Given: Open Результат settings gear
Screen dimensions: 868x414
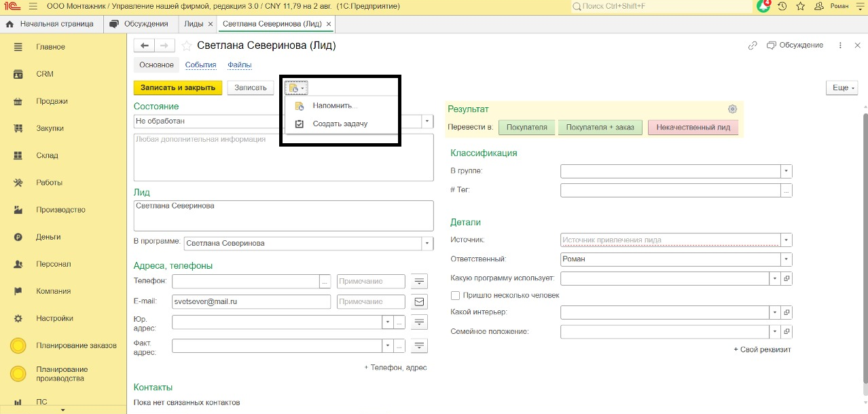Looking at the screenshot, I should tap(732, 109).
